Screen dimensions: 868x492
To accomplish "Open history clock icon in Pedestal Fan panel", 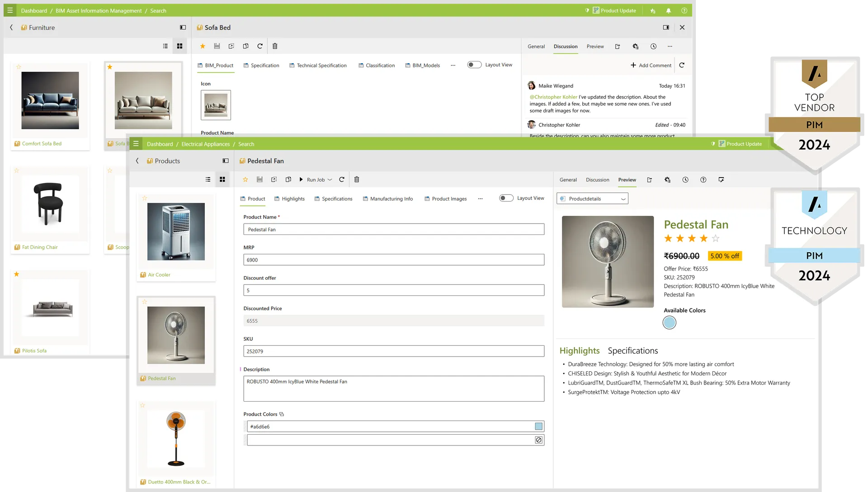I will (685, 180).
